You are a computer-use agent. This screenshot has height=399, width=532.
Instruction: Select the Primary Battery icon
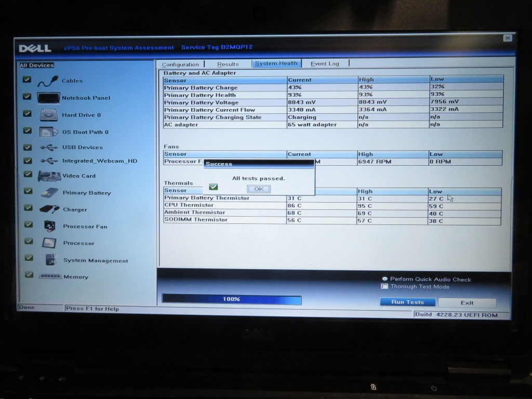pos(50,193)
